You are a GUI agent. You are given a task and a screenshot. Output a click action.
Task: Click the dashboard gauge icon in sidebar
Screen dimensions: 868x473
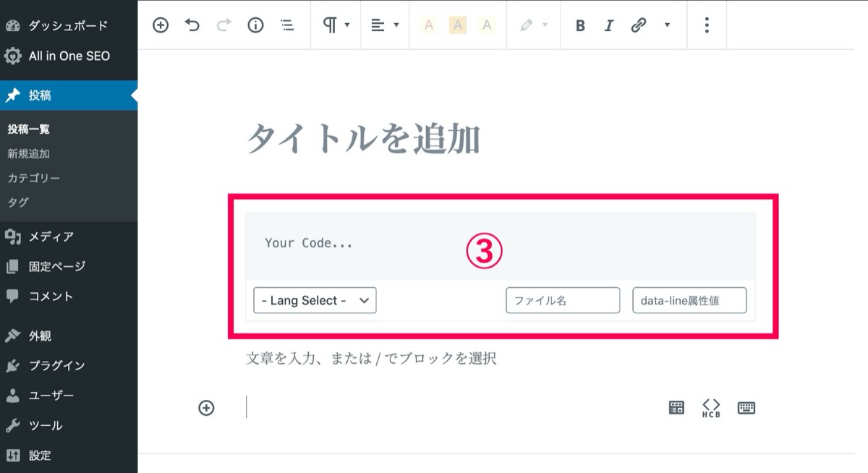pyautogui.click(x=12, y=26)
